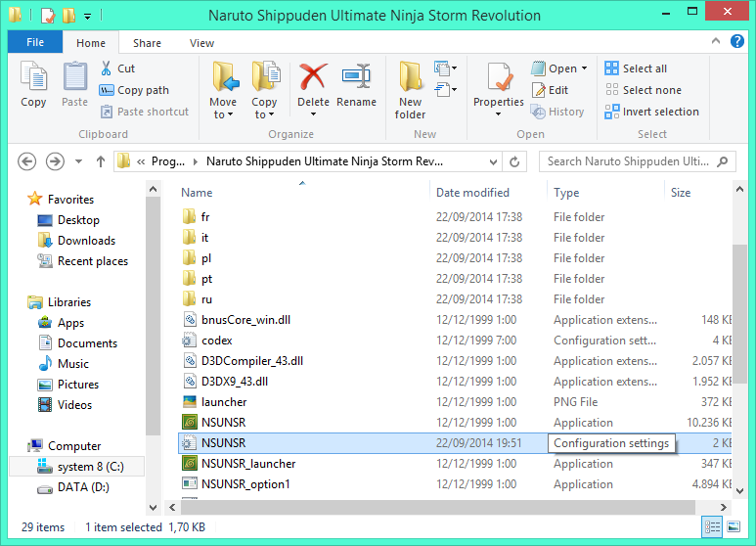Select Desktop in Favorites
The height and width of the screenshot is (546, 756).
[68, 220]
